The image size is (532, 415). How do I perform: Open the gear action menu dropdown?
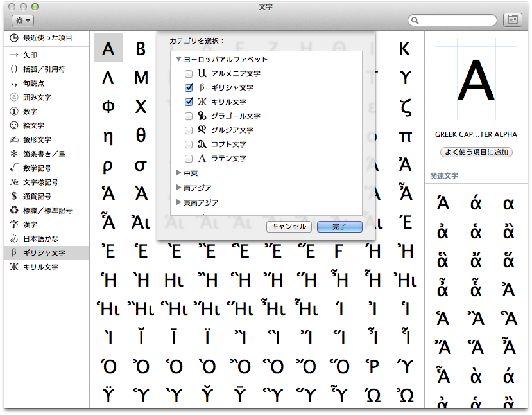point(22,21)
